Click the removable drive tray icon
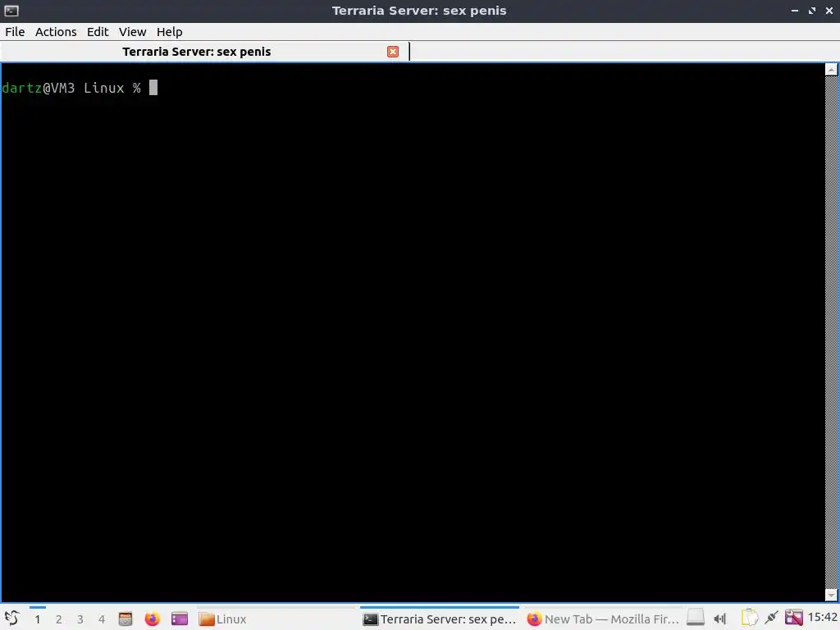Screen dimensions: 840x630 (696, 618)
